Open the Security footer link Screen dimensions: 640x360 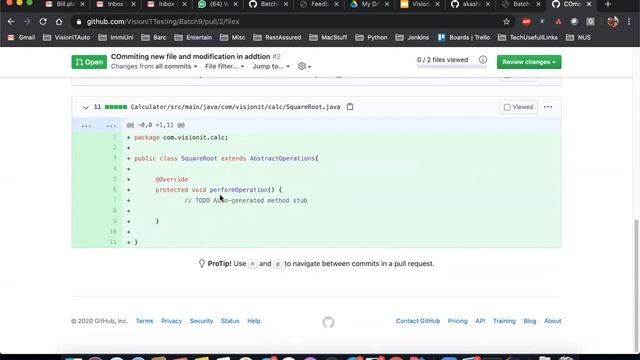(x=201, y=321)
